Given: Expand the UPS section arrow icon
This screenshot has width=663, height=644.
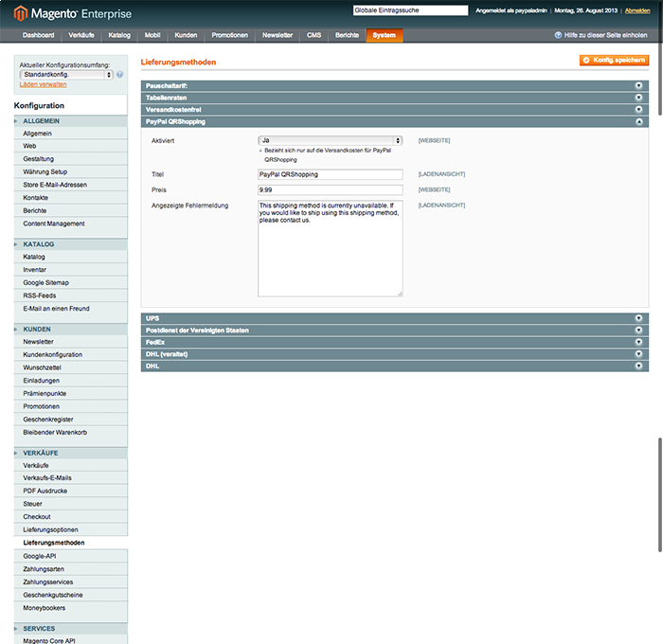Looking at the screenshot, I should [x=639, y=318].
